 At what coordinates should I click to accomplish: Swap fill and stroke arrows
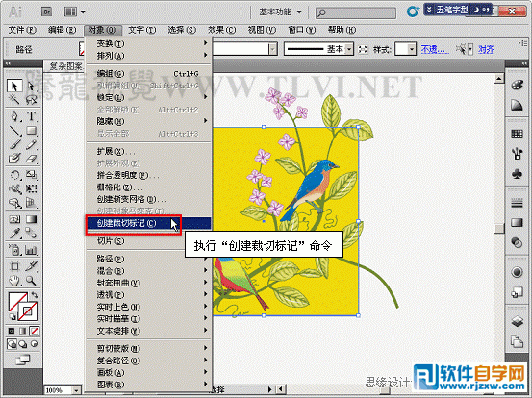click(x=35, y=295)
